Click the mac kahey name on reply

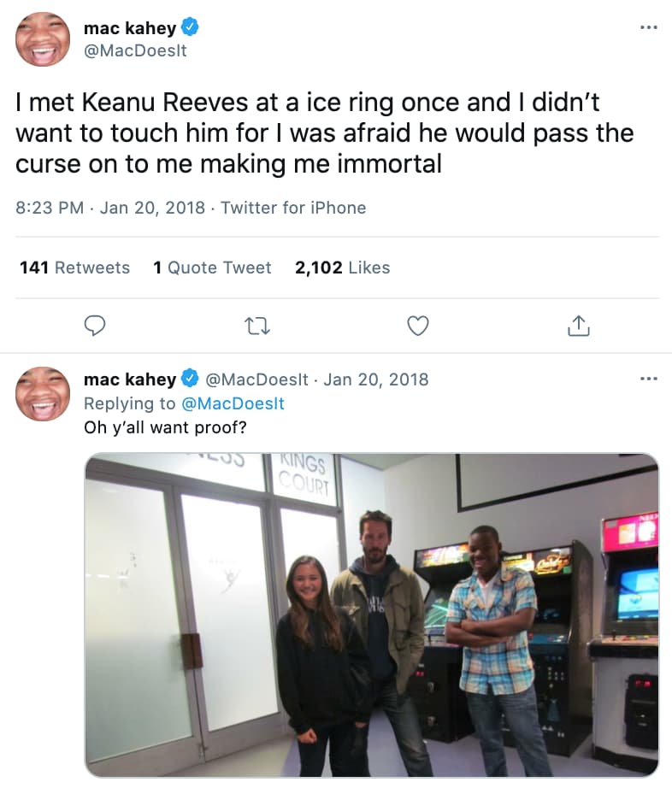(x=130, y=379)
